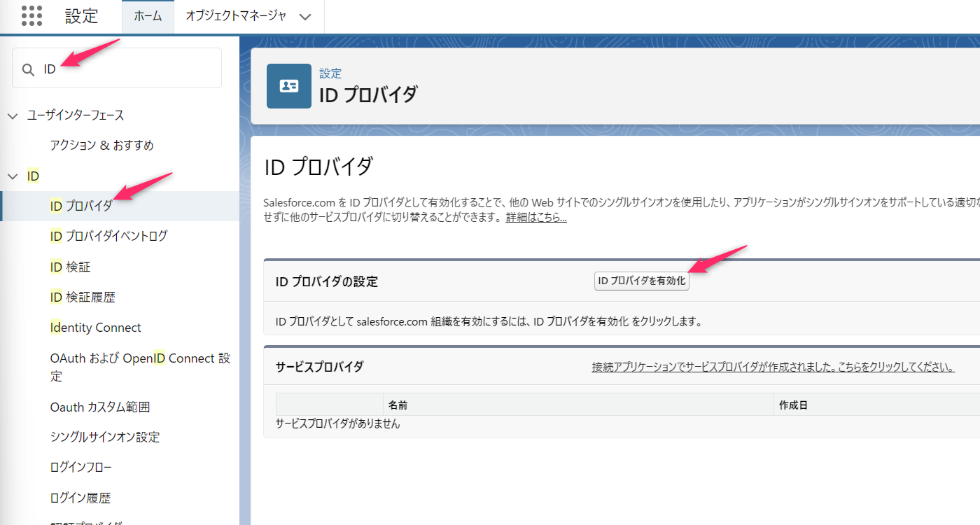Open ID プロバイダイベントログ
The image size is (980, 525).
(x=108, y=237)
